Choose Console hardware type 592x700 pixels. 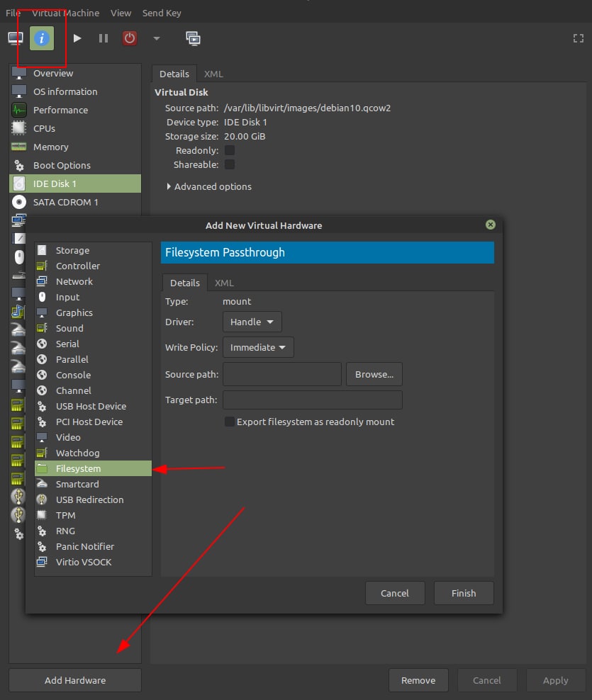(x=94, y=375)
